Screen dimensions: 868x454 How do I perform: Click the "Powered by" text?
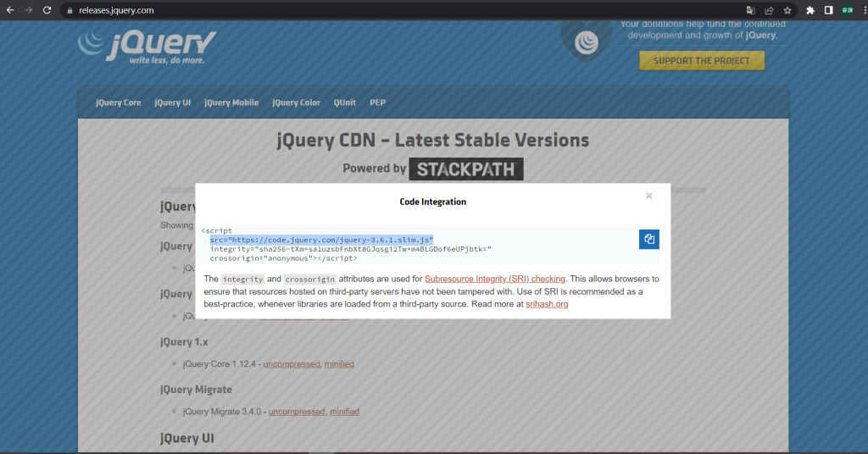pos(374,168)
